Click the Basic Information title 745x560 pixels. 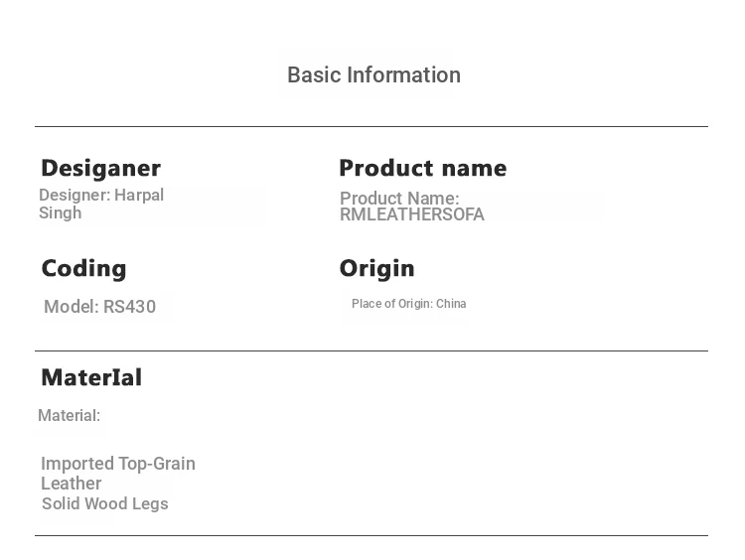point(373,75)
